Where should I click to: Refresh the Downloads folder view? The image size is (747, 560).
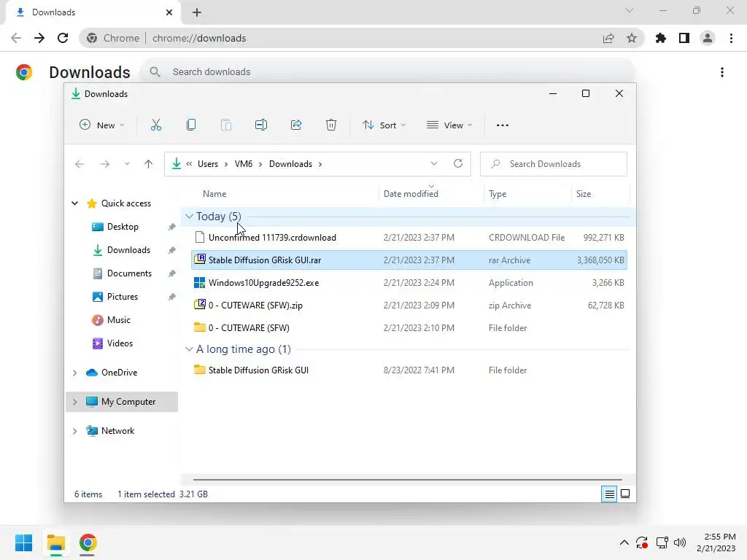click(x=458, y=163)
